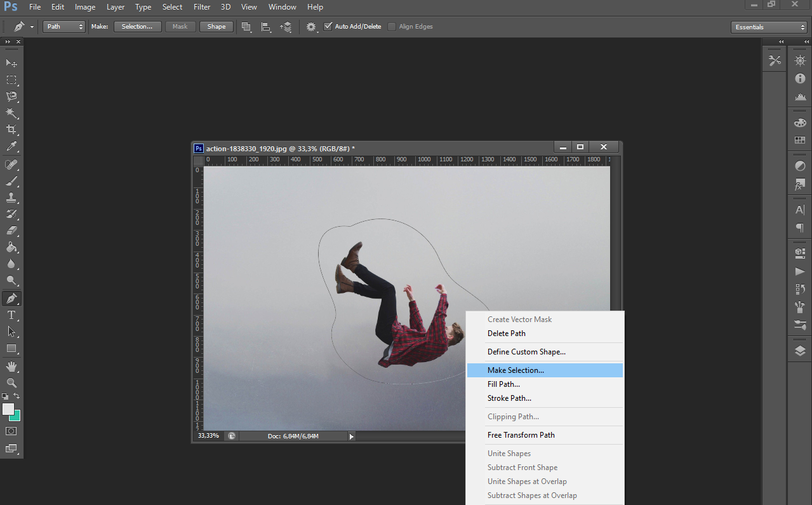Image resolution: width=812 pixels, height=505 pixels.
Task: Select the Path Selection arrow tool
Action: point(11,332)
